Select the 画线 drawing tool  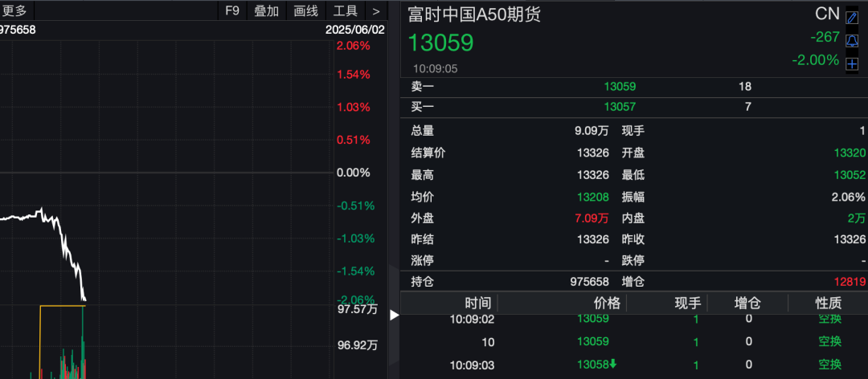pyautogui.click(x=306, y=10)
